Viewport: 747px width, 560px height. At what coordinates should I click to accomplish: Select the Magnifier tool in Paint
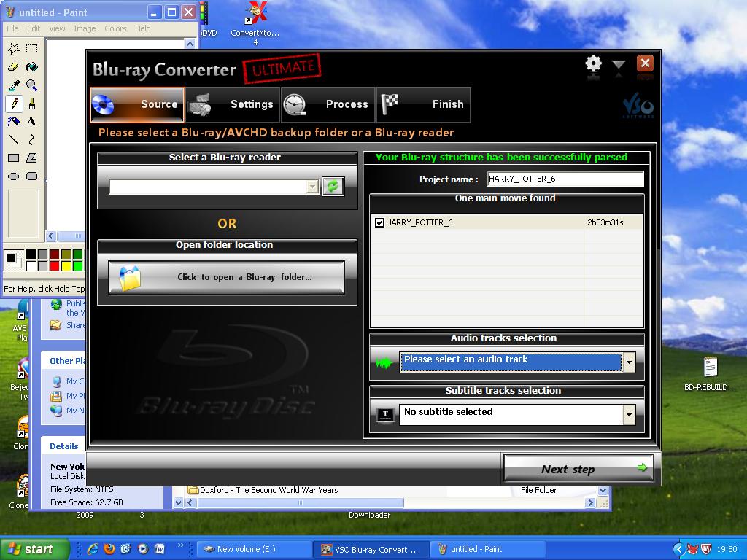click(31, 85)
